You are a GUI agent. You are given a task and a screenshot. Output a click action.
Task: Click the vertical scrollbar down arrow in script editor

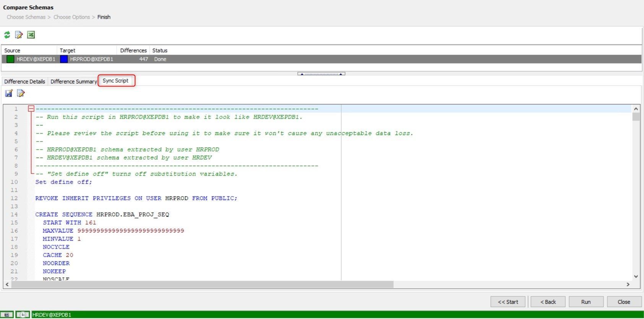636,276
